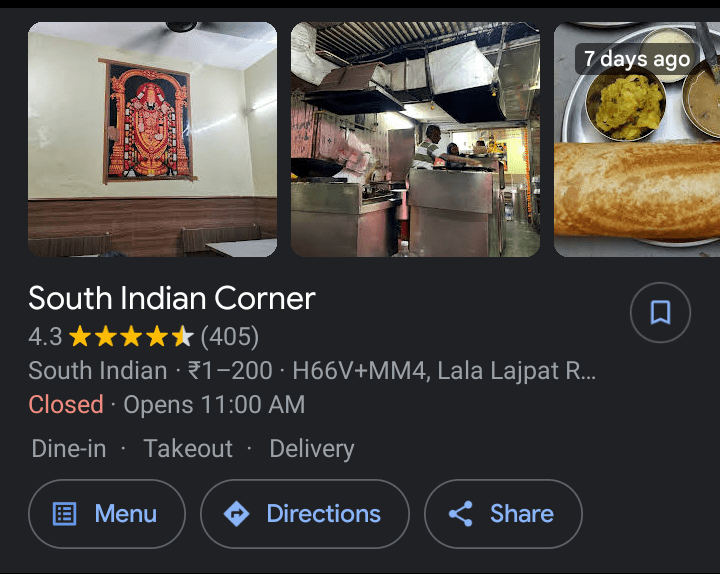720x574 pixels.
Task: Share this restaurant listing
Action: pyautogui.click(x=503, y=514)
